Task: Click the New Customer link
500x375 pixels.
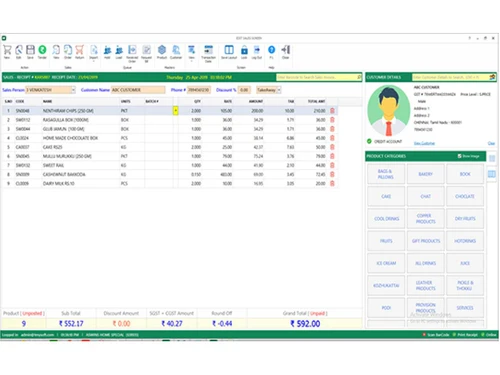Action: pos(424,143)
